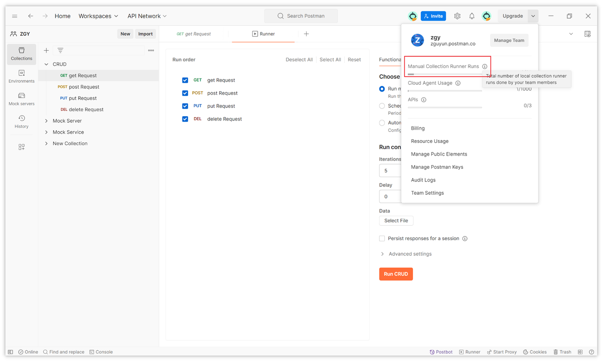This screenshot has height=364, width=602.
Task: Open a new tab with plus icon
Action: (306, 34)
